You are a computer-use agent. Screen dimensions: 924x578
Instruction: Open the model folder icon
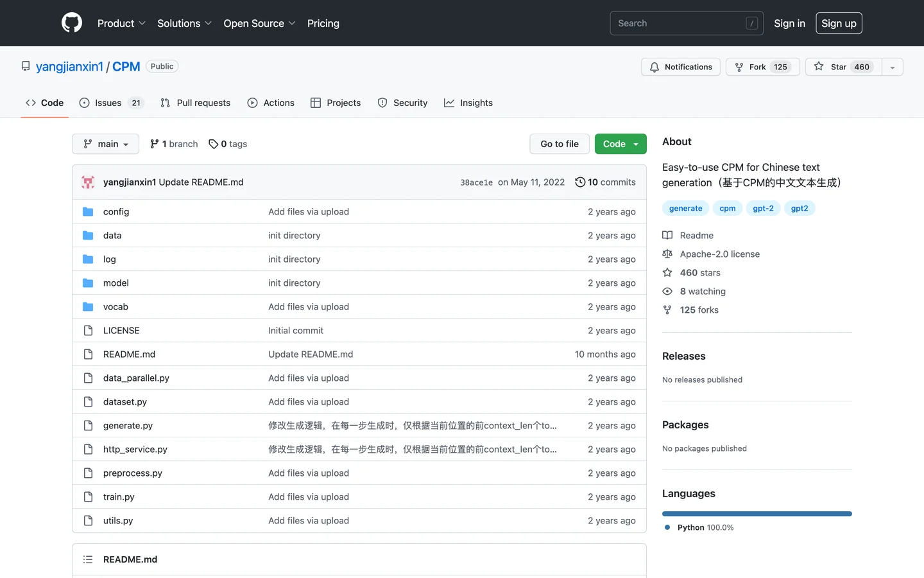[x=88, y=283]
